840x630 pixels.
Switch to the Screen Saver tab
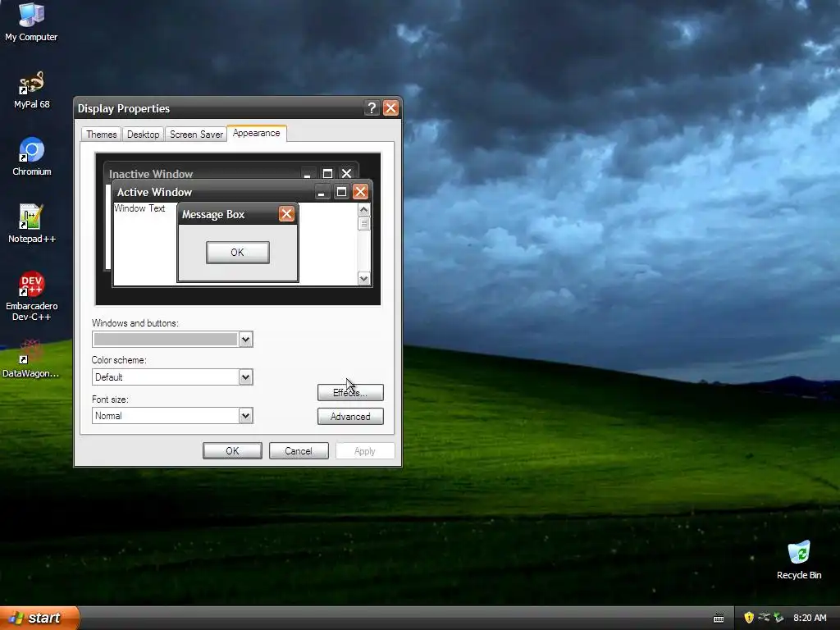[x=196, y=135]
